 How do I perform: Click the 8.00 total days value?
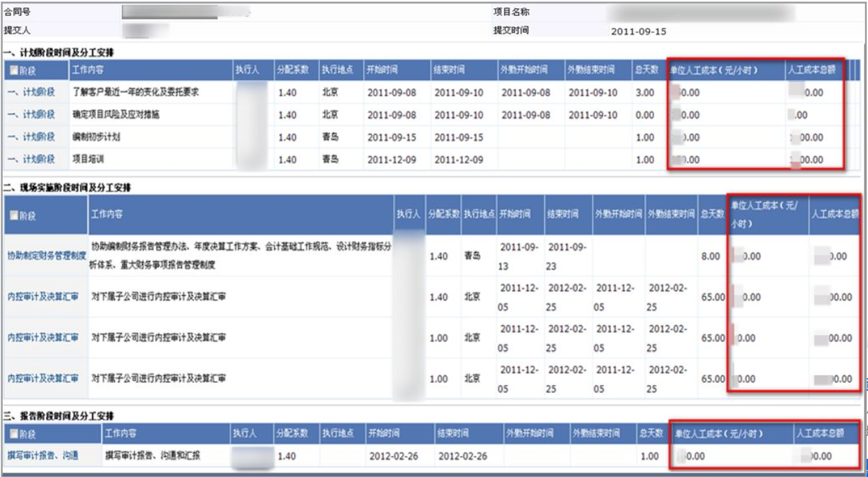click(x=711, y=256)
